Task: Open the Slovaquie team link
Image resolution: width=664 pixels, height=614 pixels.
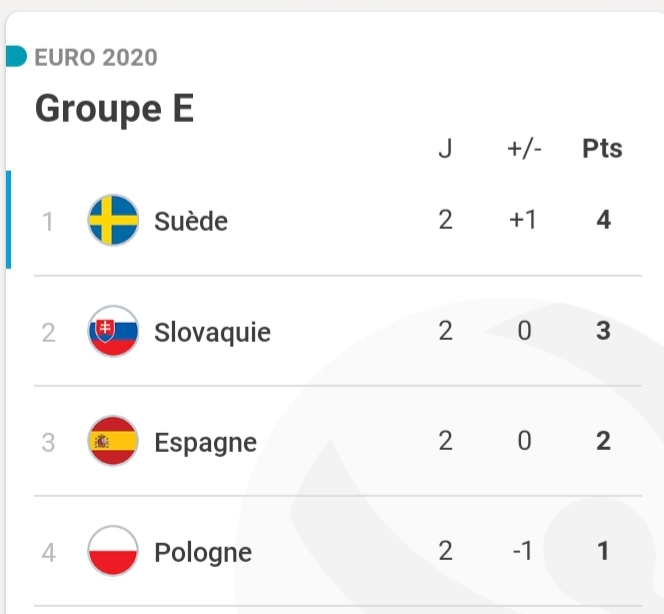Action: click(x=212, y=332)
